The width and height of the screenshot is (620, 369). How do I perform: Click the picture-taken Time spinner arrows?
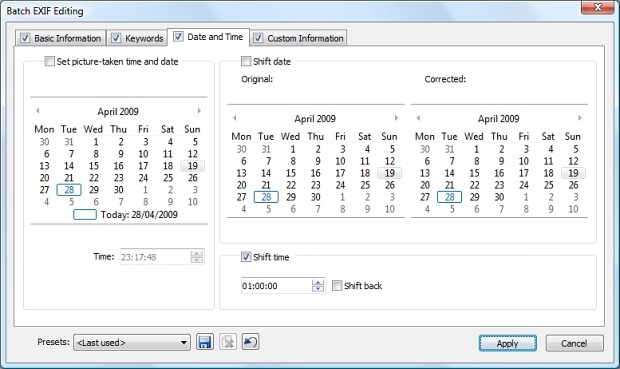(x=197, y=257)
